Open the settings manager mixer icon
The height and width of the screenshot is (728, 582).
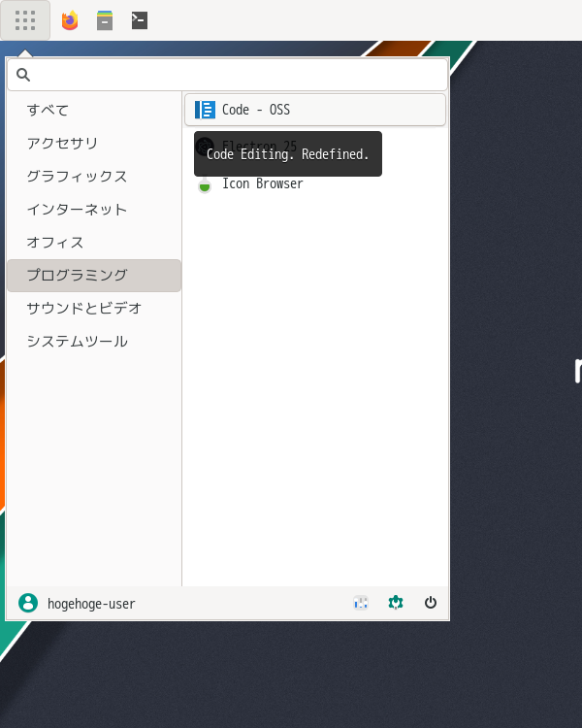point(361,603)
